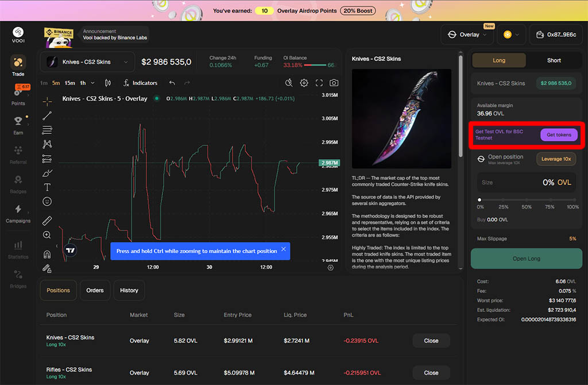Select the ruler measure tool
Screen dimensions: 588x385
coord(47,221)
